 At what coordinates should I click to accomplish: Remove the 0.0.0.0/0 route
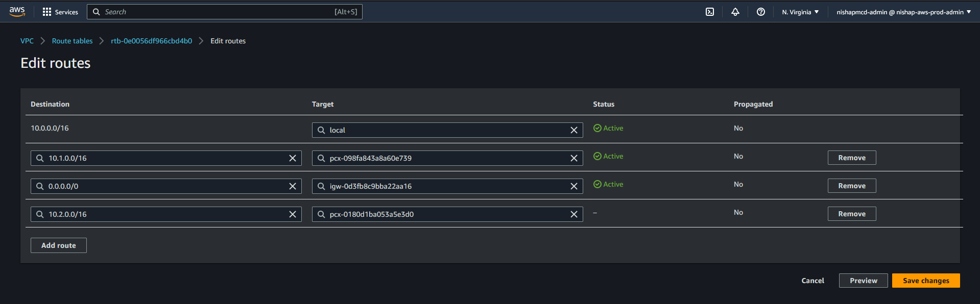851,186
